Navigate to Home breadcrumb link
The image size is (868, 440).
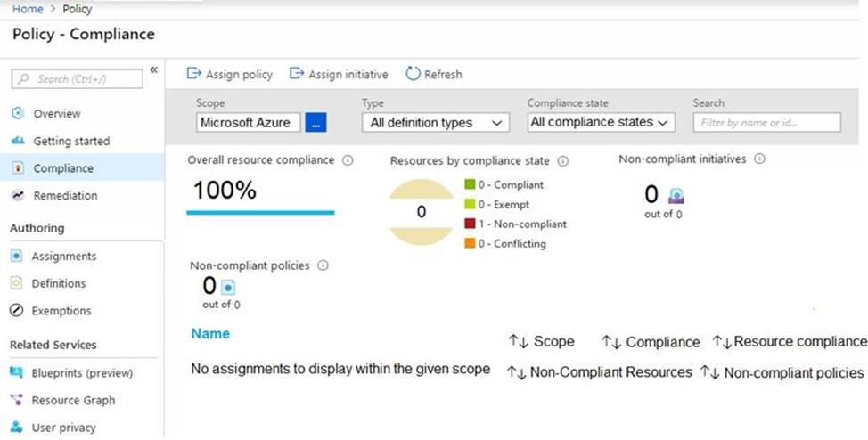pyautogui.click(x=27, y=9)
